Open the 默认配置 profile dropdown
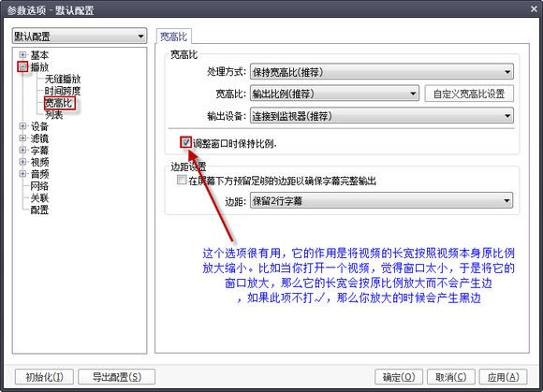The image size is (543, 392). tap(80, 36)
